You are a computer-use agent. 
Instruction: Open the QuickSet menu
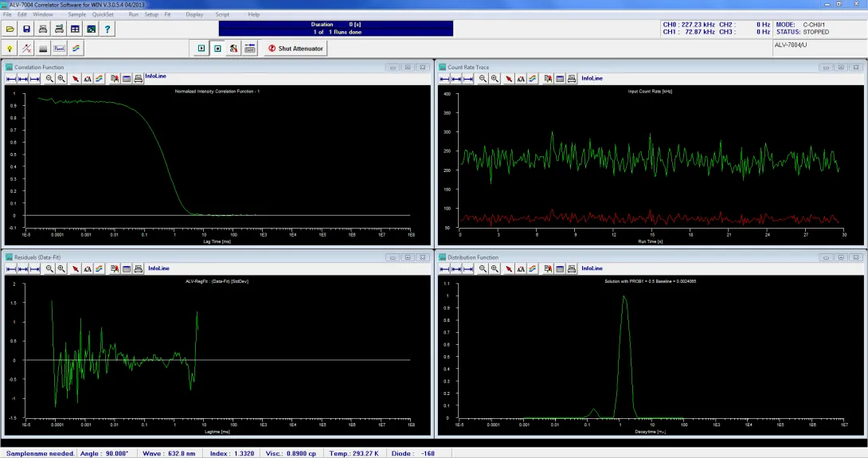(103, 14)
